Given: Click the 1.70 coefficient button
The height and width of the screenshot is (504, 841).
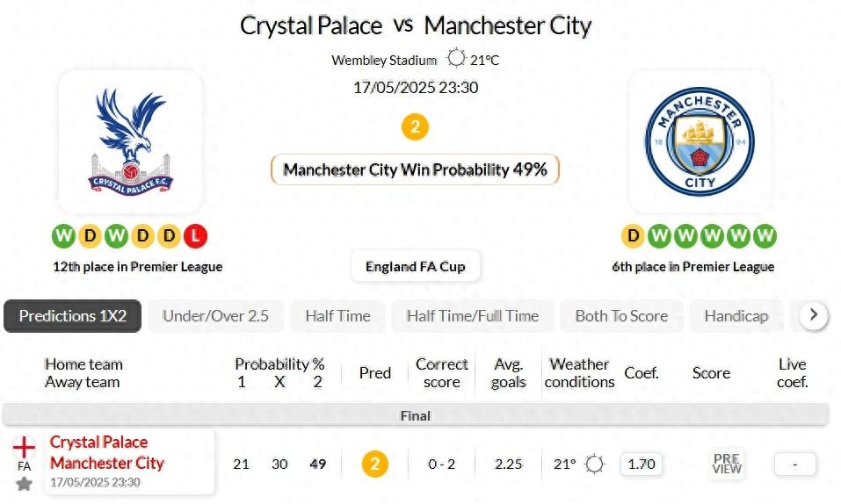Looking at the screenshot, I should coord(642,464).
